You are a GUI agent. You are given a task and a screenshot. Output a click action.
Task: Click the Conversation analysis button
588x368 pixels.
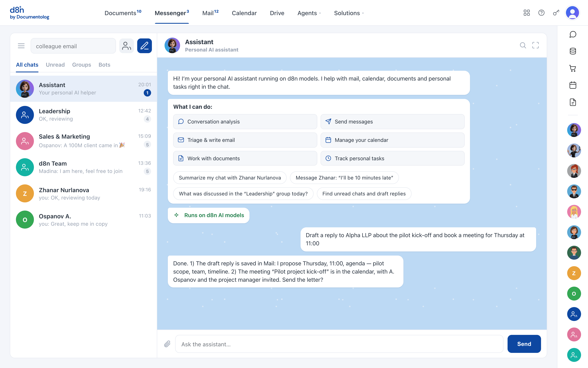(x=245, y=121)
